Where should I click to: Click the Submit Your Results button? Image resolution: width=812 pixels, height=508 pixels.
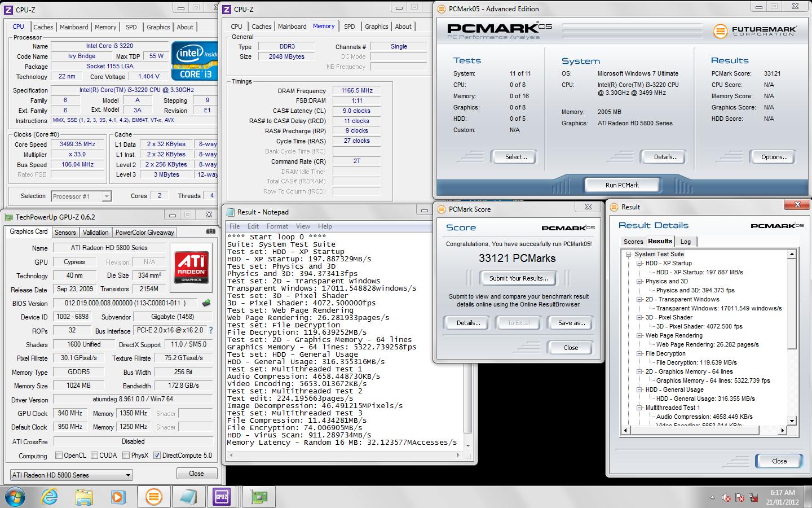(x=518, y=278)
